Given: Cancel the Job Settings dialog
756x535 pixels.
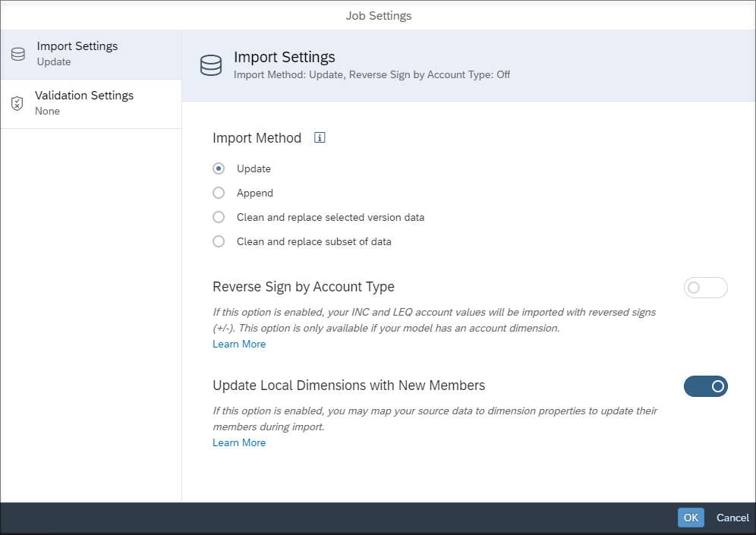Looking at the screenshot, I should (x=732, y=518).
